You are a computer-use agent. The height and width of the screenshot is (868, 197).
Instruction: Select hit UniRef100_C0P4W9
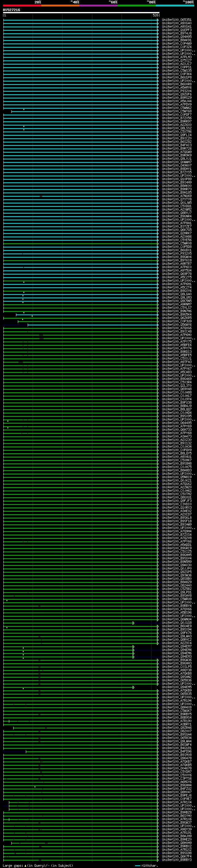click(176, 43)
